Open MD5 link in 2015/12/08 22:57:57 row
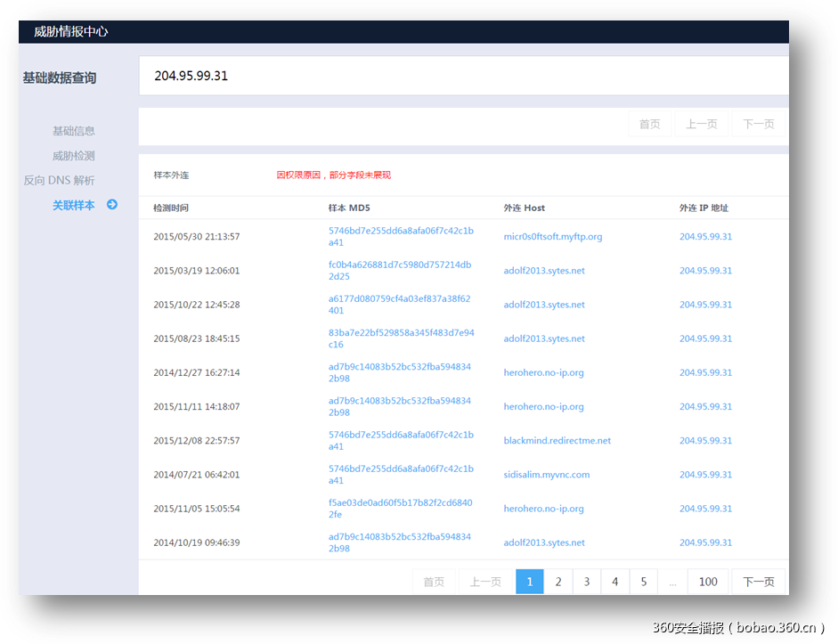Image resolution: width=838 pixels, height=644 pixels. coord(401,440)
